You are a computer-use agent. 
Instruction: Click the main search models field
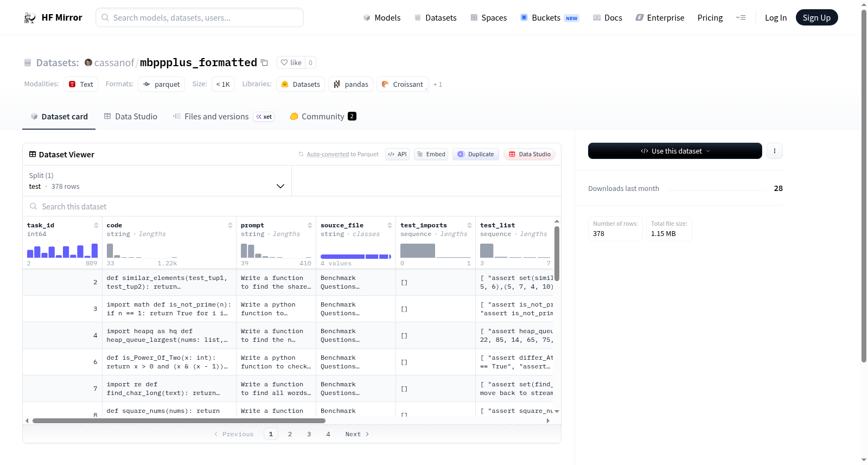coord(200,17)
